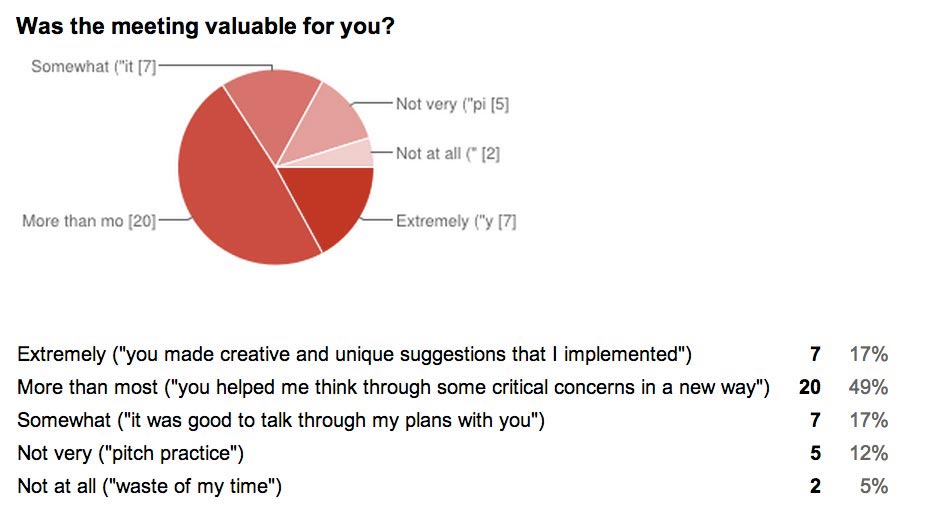Click the 'Was the meeting valuable for you?' heading
The width and height of the screenshot is (930, 520).
click(x=205, y=26)
